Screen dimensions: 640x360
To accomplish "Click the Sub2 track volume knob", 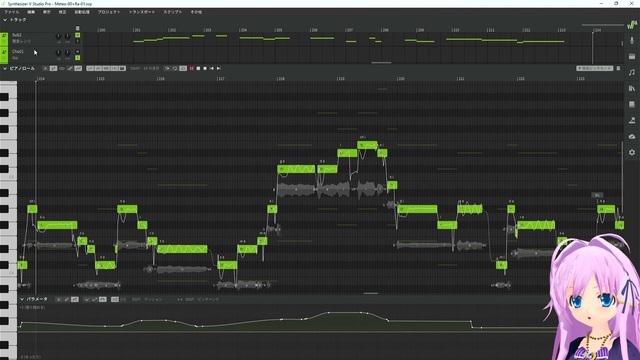I will click(58, 36).
